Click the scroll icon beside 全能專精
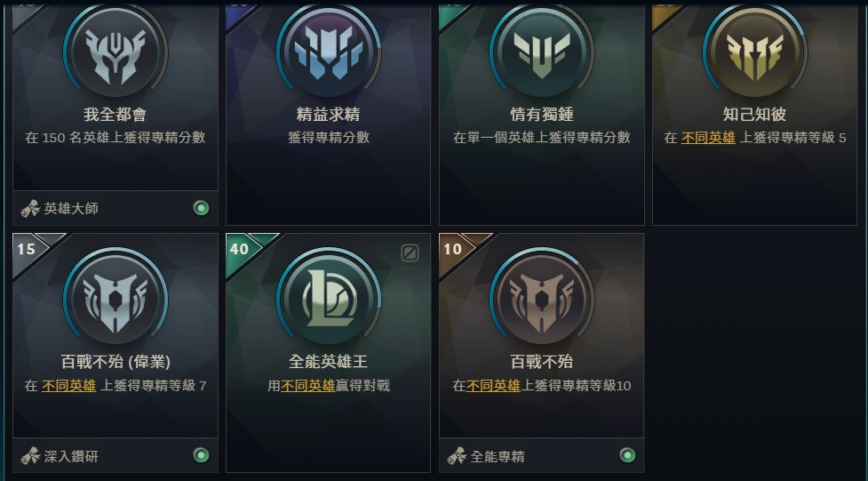 (x=457, y=456)
